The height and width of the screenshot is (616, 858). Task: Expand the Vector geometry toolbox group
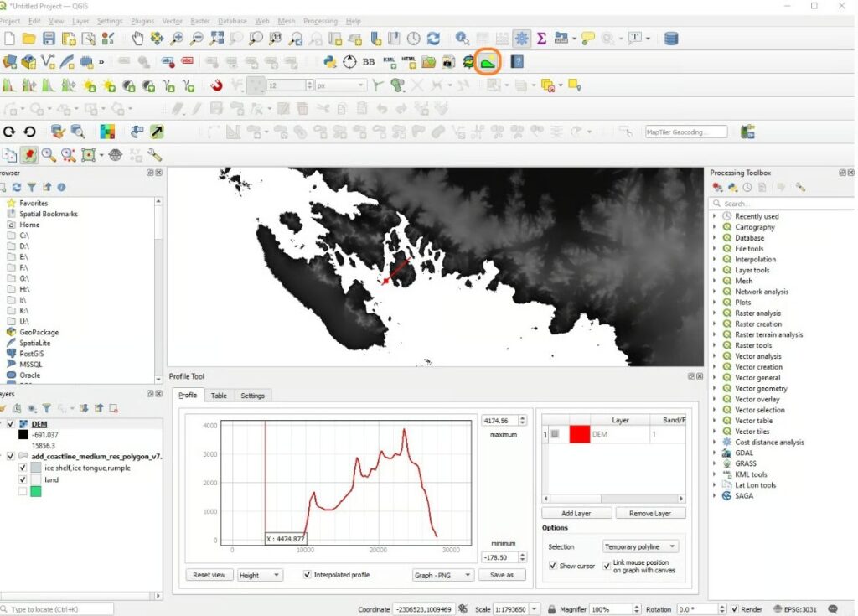[x=714, y=388]
